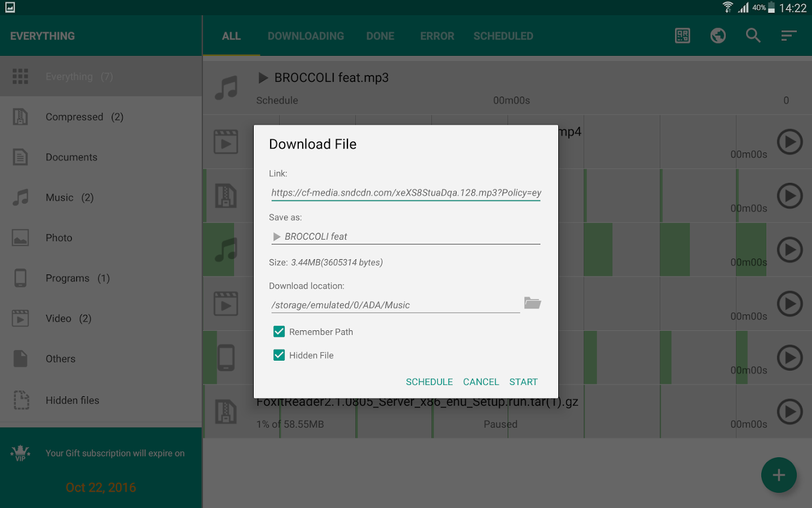The image size is (812, 508).
Task: Click the Others file icon in sidebar
Action: pos(20,358)
